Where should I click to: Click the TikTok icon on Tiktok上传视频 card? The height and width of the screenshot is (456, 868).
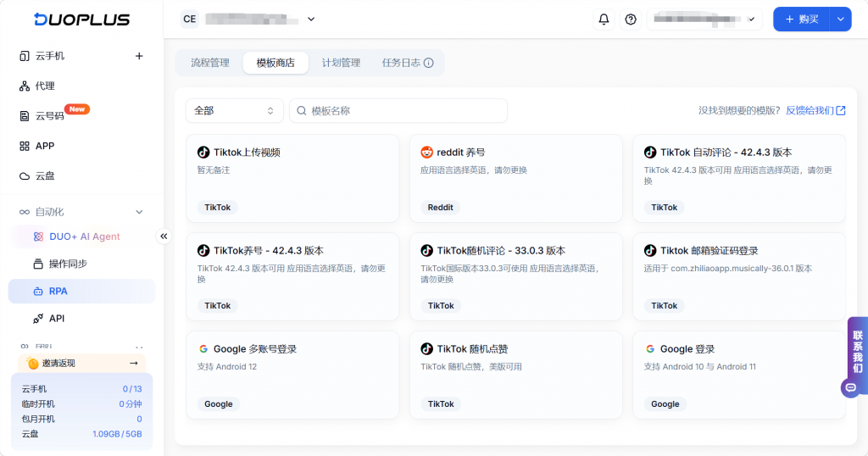tap(203, 153)
